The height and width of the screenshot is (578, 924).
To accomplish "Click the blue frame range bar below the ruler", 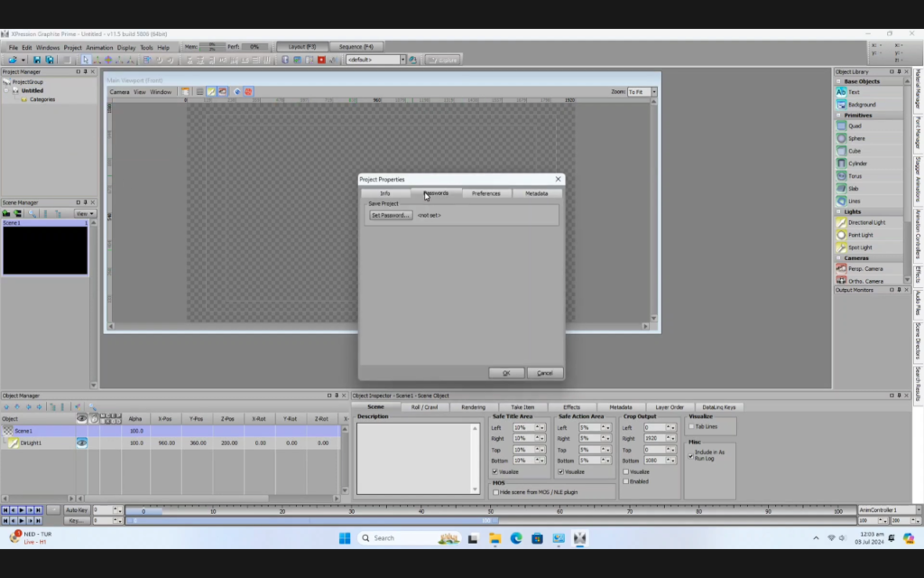I will click(311, 521).
